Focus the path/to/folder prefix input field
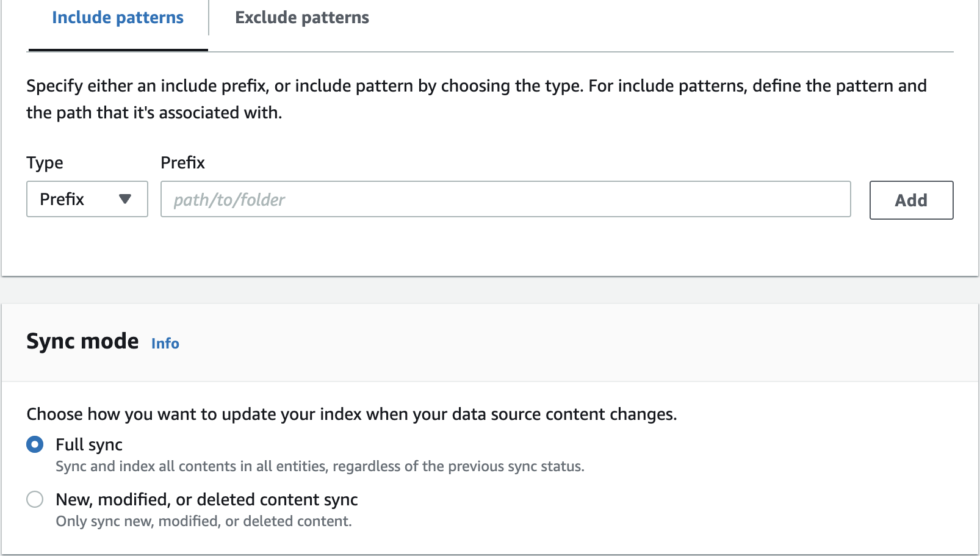This screenshot has height=556, width=980. (x=505, y=199)
